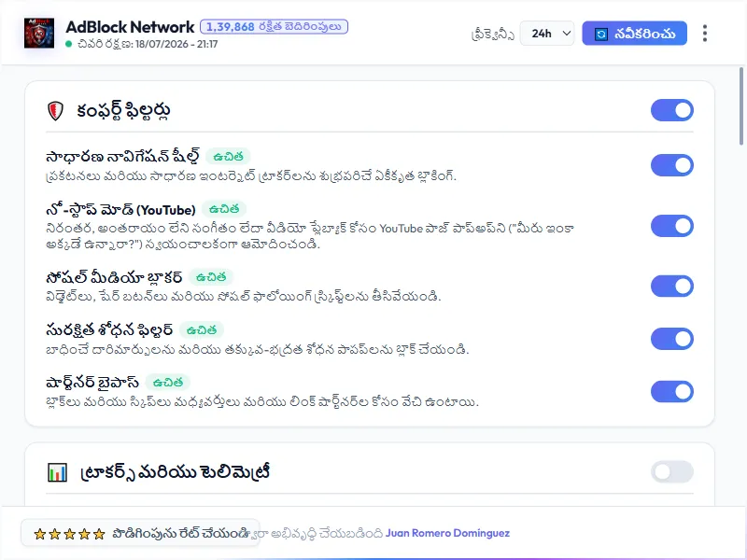Click the refresh icon in the update button
747x560 pixels.
(601, 34)
